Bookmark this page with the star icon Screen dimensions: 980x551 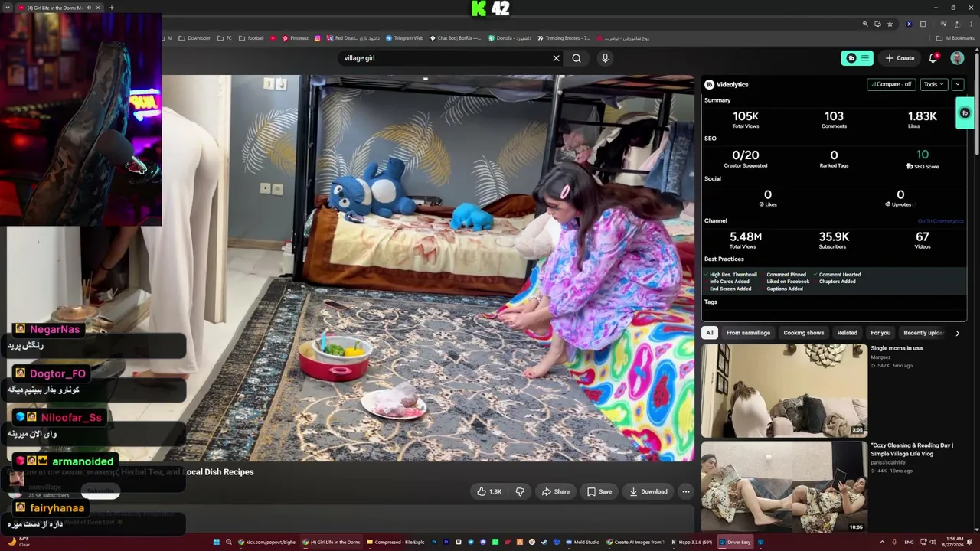tap(890, 24)
